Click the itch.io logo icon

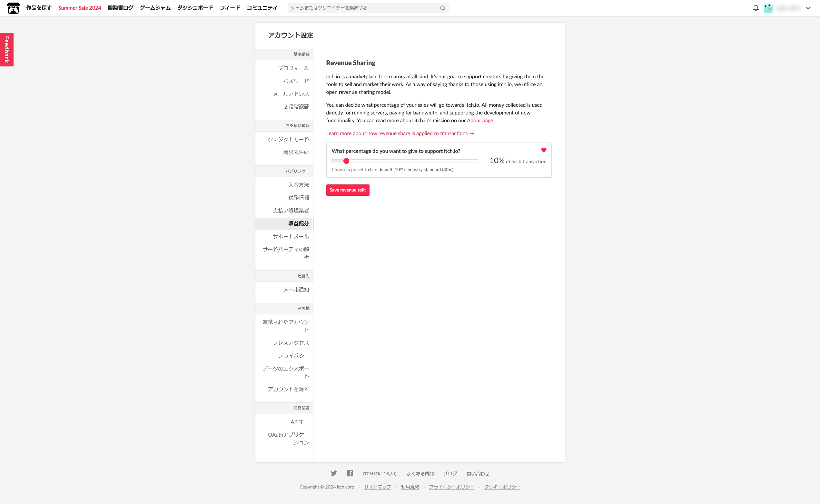click(13, 8)
